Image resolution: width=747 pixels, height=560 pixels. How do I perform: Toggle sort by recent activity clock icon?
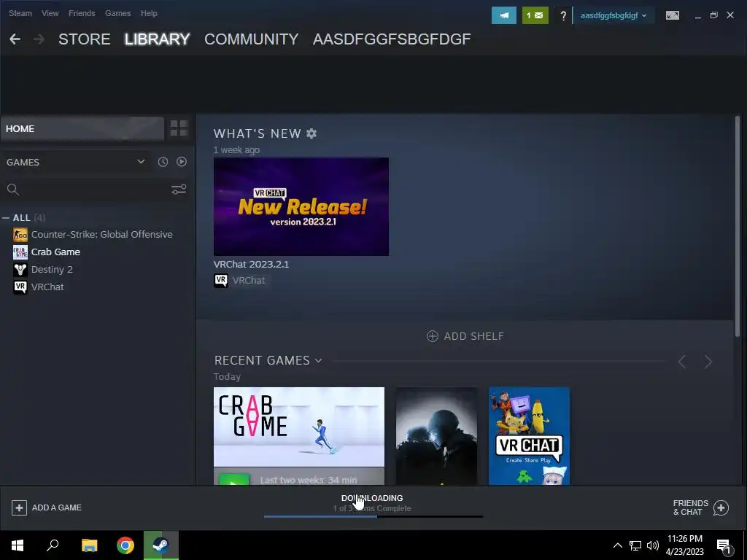pyautogui.click(x=163, y=162)
